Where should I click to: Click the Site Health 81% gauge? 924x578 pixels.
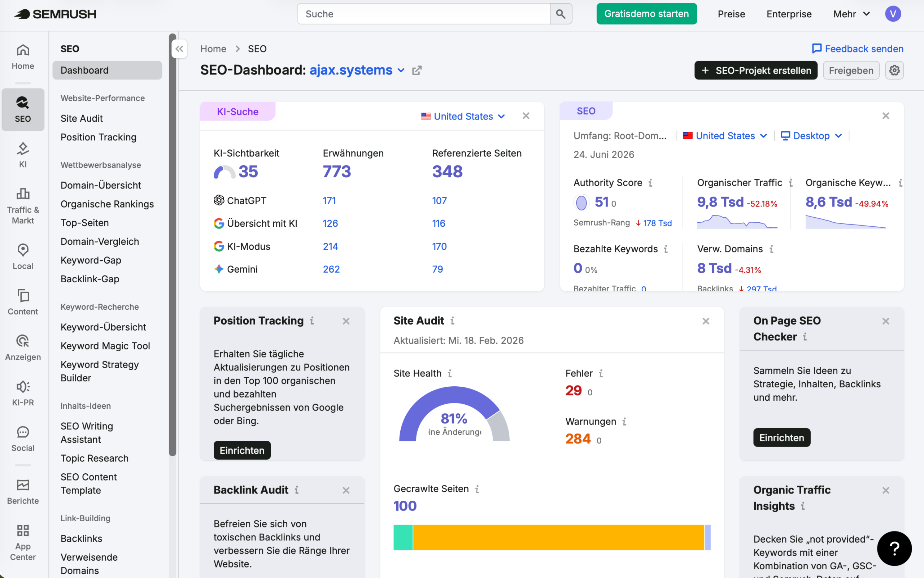[454, 414]
